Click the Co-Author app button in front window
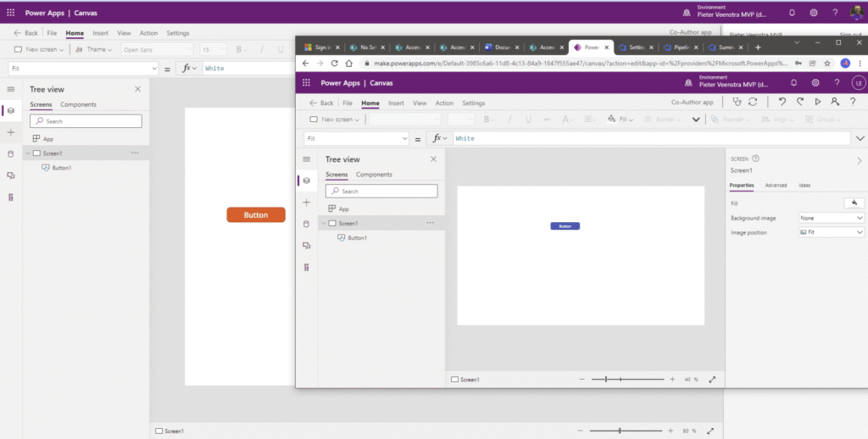 click(x=692, y=103)
